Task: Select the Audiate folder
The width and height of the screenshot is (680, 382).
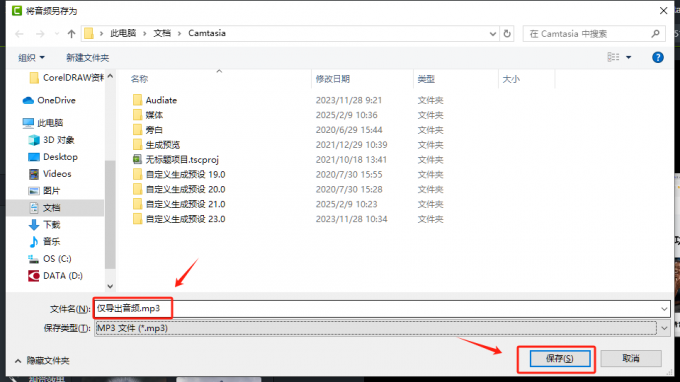Action: tap(155, 100)
